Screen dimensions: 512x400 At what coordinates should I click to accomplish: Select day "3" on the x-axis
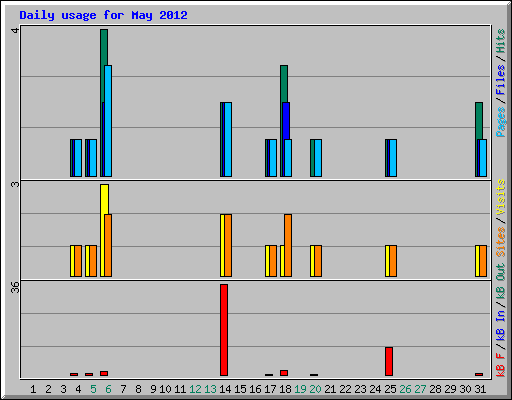[63, 389]
